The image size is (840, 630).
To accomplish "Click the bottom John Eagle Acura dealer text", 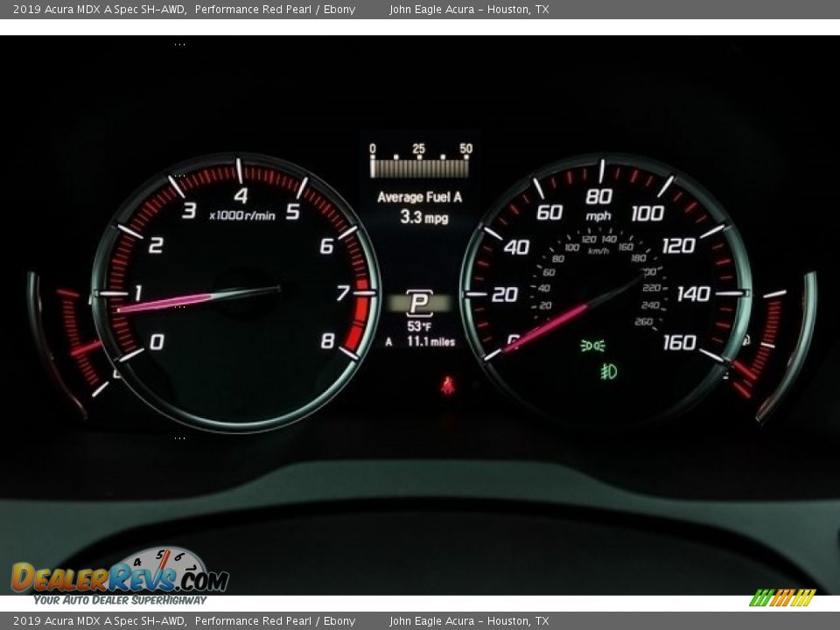I will click(x=469, y=621).
